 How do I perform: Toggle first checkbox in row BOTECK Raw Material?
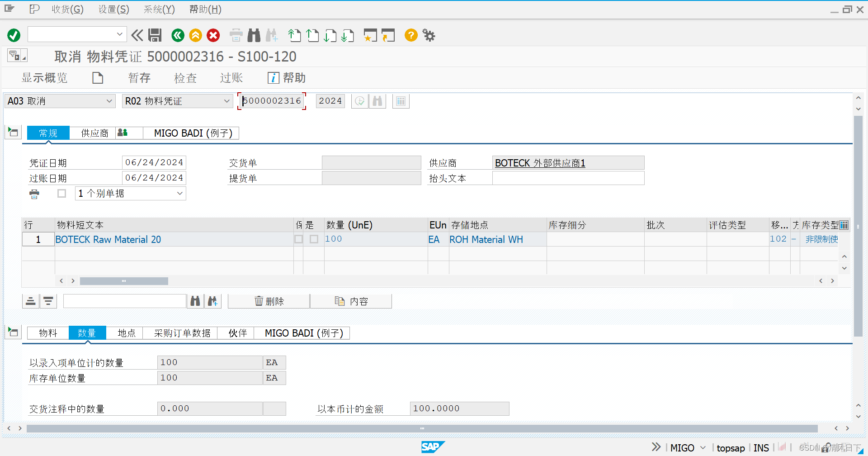(299, 239)
